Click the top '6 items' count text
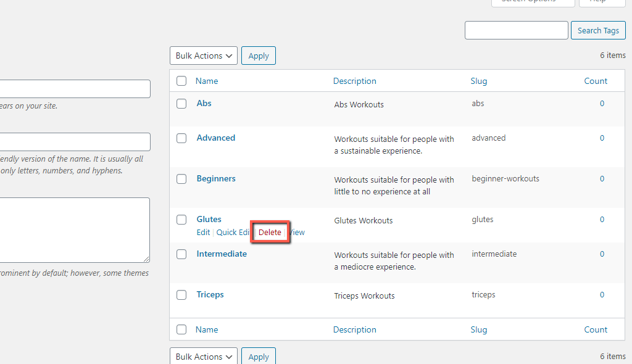Viewport: 632px width, 364px height. 613,56
